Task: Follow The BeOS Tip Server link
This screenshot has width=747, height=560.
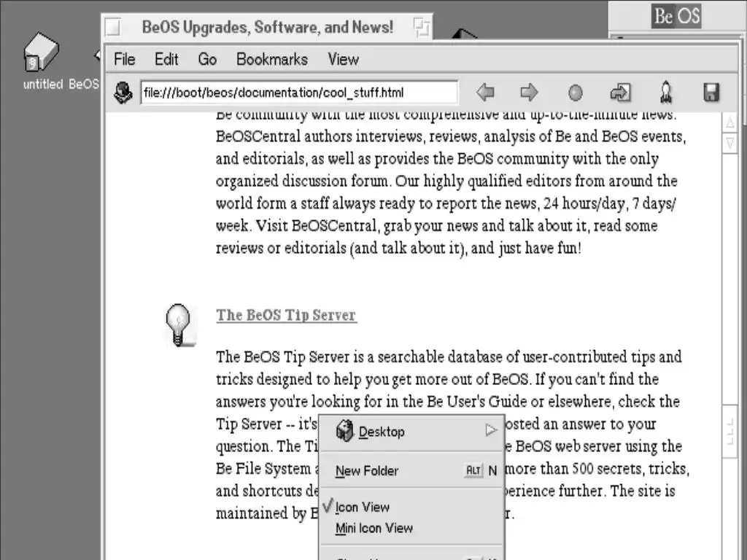Action: click(x=286, y=315)
